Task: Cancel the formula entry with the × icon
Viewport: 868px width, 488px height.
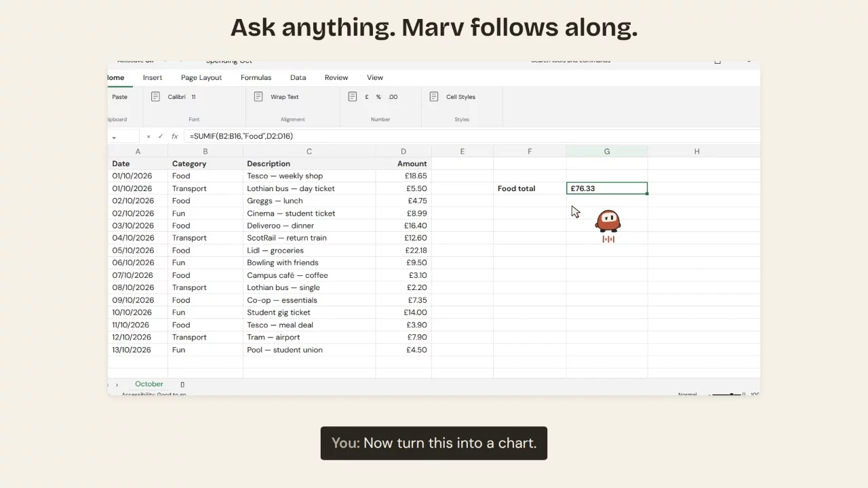Action: tap(149, 136)
